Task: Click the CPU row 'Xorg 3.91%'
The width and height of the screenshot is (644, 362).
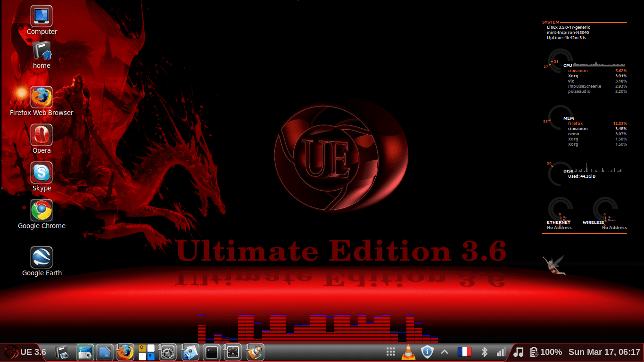Action: (x=597, y=76)
